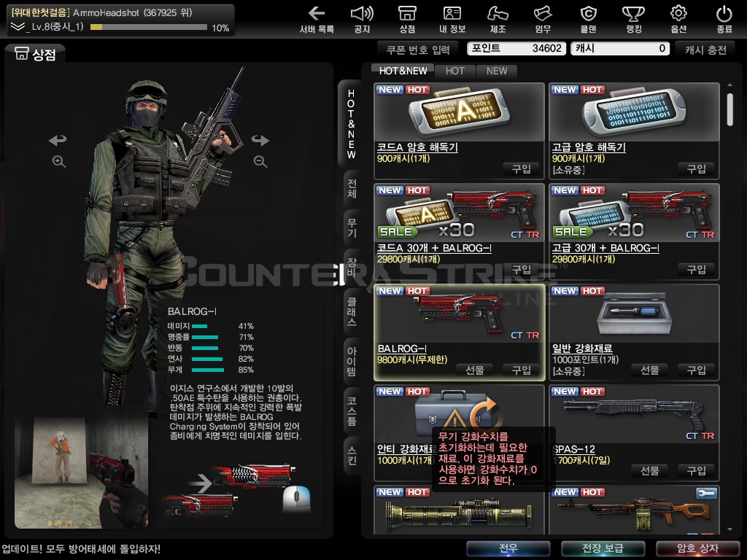Select the 코스튬 category tab
747x560 pixels.
tap(352, 411)
